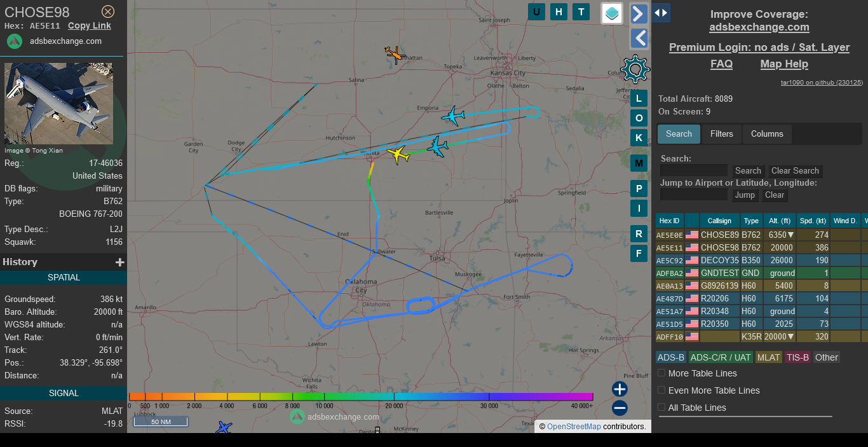Image resolution: width=868 pixels, height=447 pixels.
Task: Select the cyan aircraft east of Wichita
Action: pos(438,146)
